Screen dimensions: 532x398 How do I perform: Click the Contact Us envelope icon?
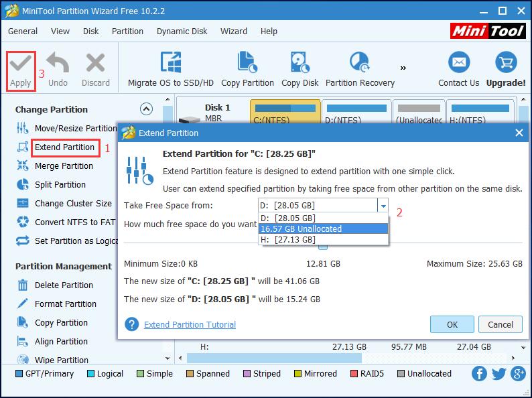[x=459, y=62]
